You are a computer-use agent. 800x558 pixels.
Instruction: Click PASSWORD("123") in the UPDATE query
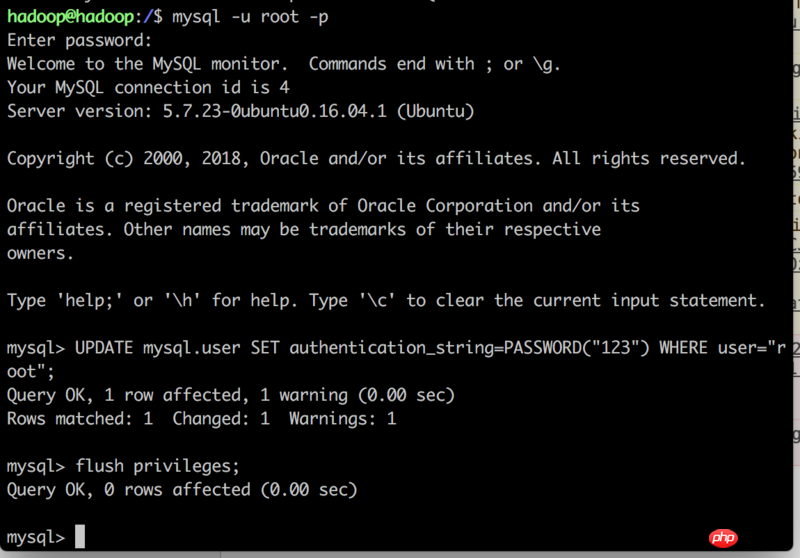(577, 348)
